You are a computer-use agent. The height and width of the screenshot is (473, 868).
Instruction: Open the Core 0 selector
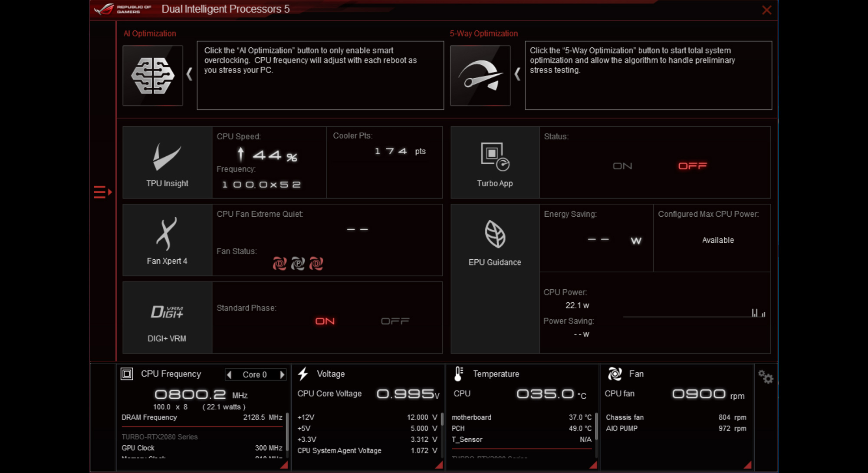[x=255, y=374]
